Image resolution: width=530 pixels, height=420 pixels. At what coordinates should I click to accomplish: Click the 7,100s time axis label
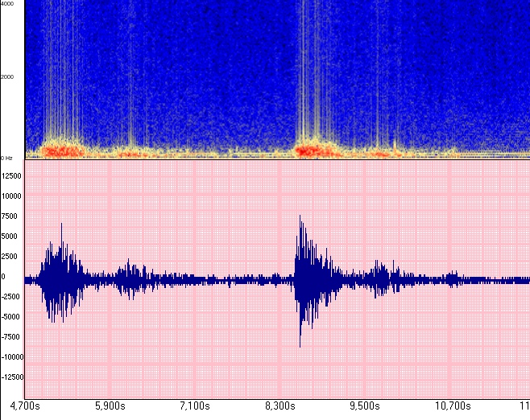click(x=196, y=406)
